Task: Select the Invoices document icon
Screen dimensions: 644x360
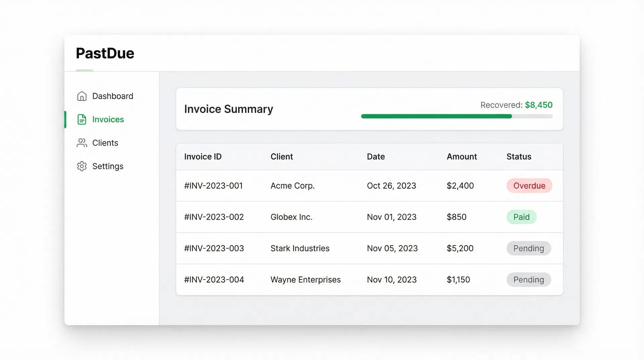Action: (x=82, y=119)
